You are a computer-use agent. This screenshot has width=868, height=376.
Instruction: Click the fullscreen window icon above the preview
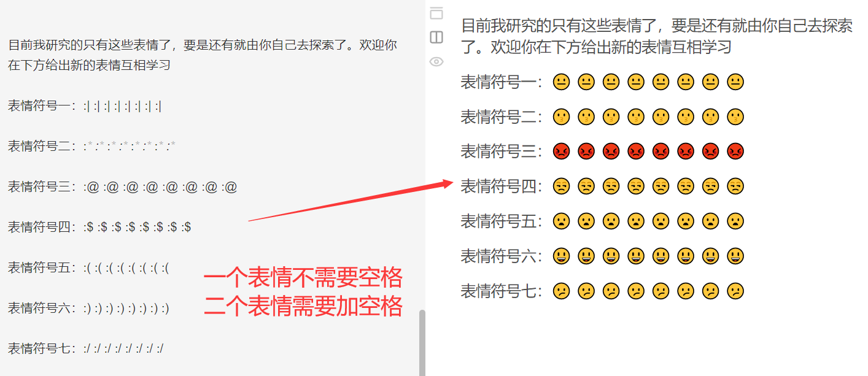point(436,13)
